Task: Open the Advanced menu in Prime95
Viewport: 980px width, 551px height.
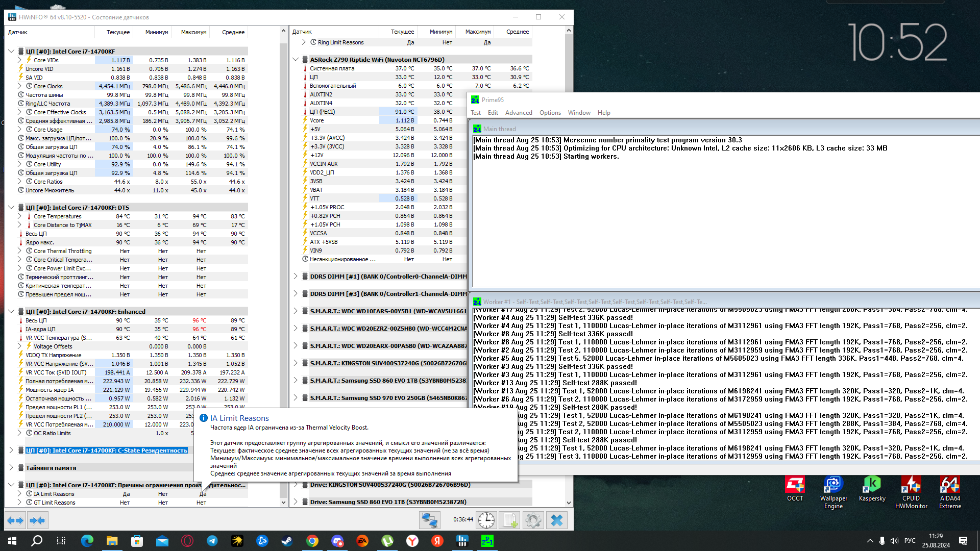Action: [x=518, y=113]
